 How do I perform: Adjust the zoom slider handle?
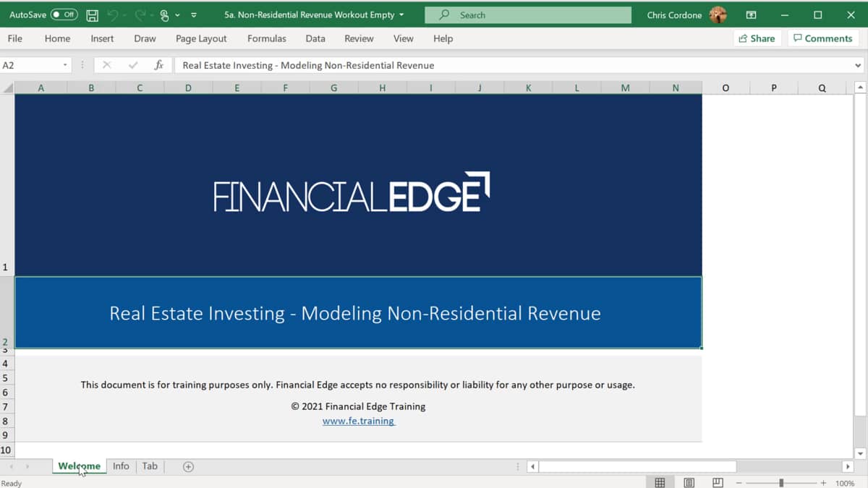pos(781,483)
